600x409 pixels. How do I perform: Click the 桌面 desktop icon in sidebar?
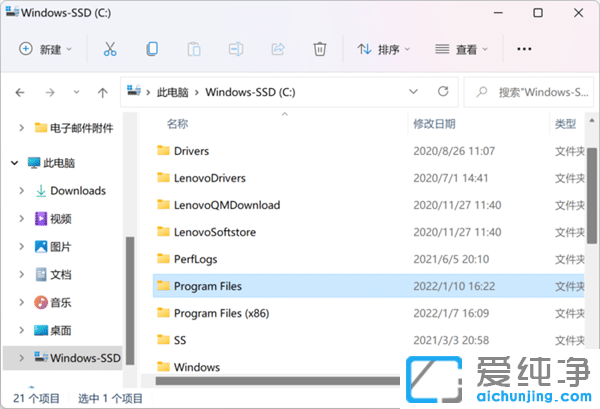click(x=41, y=330)
